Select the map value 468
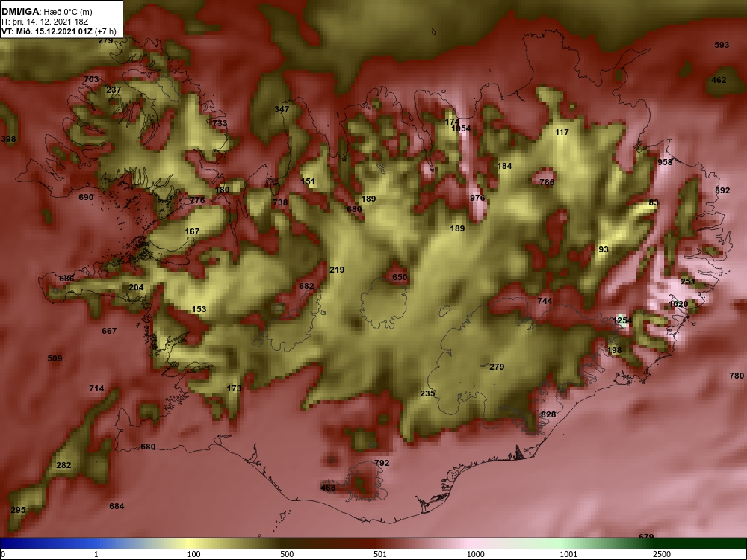Viewport: 747px width, 560px height. 328,488
